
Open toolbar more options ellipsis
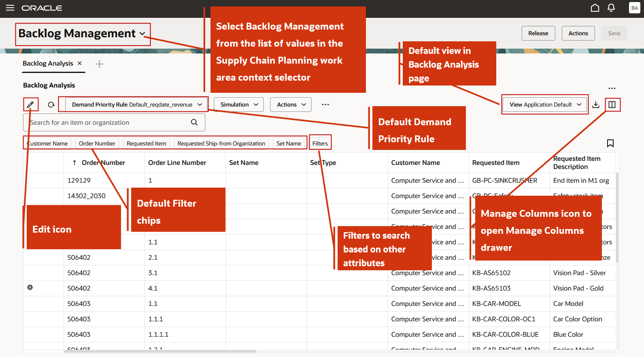(325, 105)
